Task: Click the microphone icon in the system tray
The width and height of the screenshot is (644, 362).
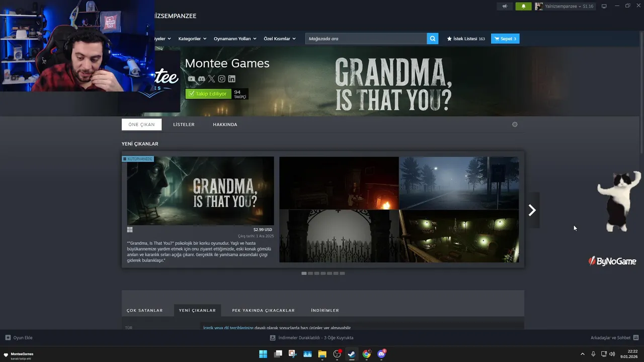Action: pos(593,354)
